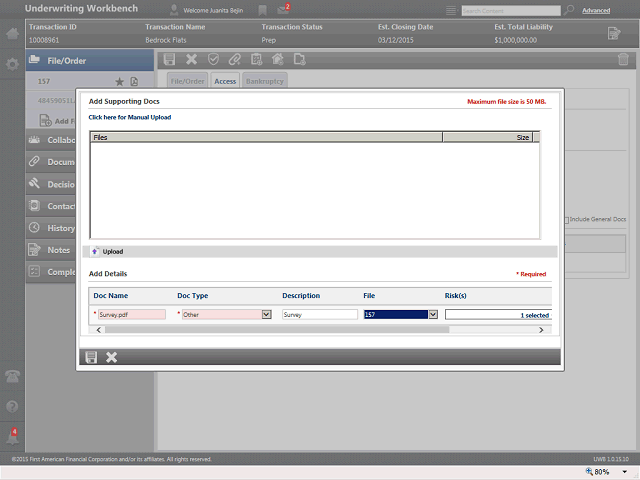Click the edit transaction document icon
640x480 pixels.
(x=614, y=33)
